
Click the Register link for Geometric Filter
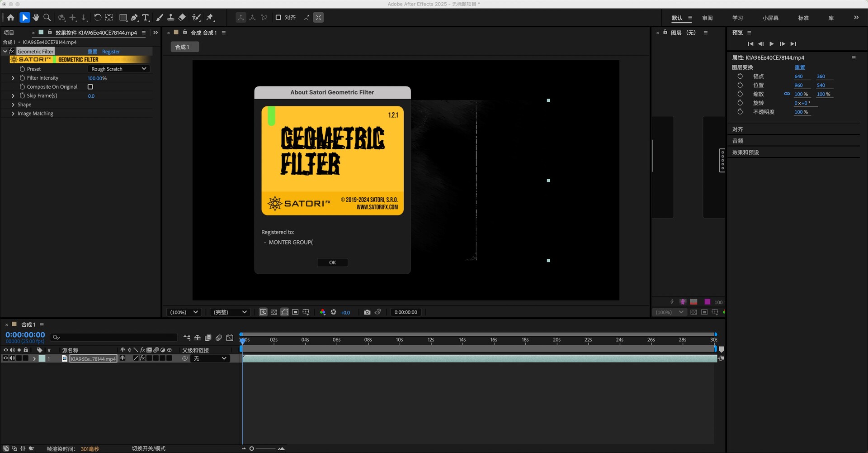[x=111, y=52]
